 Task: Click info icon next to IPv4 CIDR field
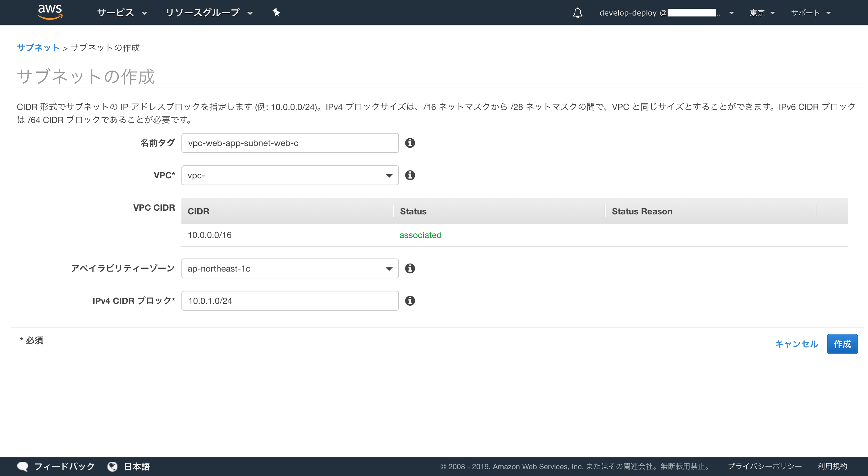pos(410,301)
